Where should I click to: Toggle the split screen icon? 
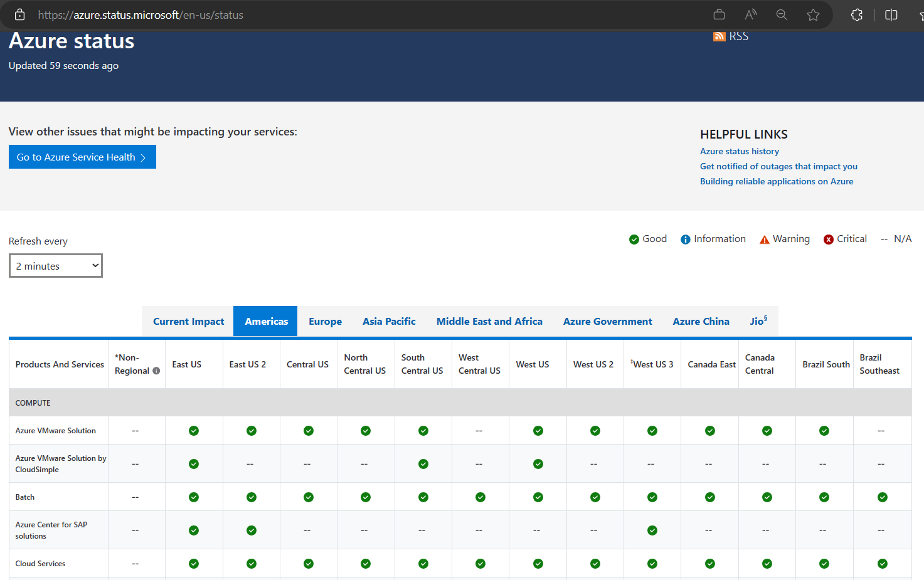pos(891,15)
